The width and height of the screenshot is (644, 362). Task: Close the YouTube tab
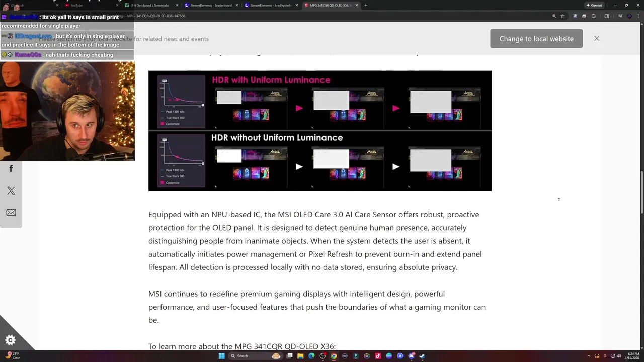pyautogui.click(x=118, y=5)
